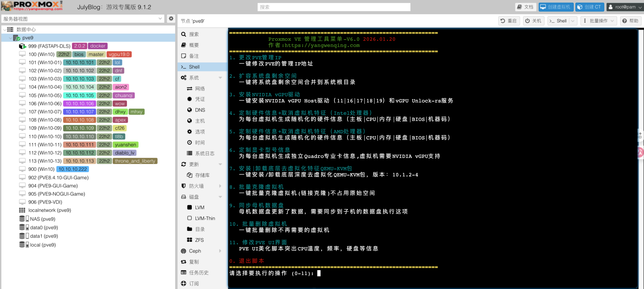This screenshot has height=289, width=644.
Task: Open the server view dropdown
Action: tap(160, 19)
